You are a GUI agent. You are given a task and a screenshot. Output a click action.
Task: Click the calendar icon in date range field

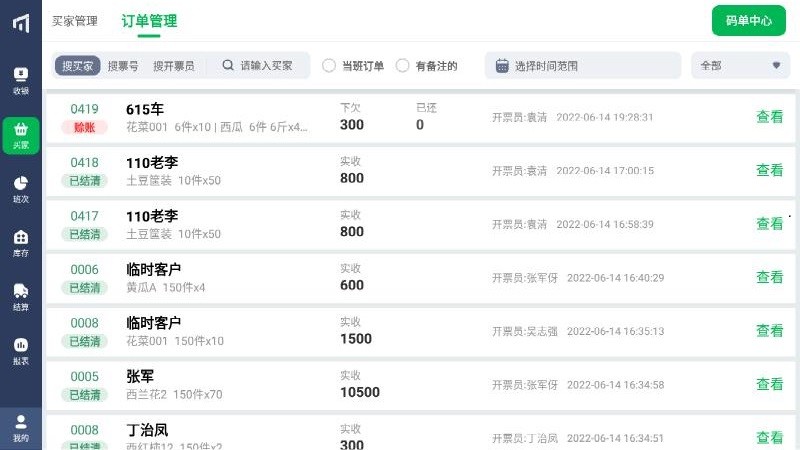click(x=502, y=66)
